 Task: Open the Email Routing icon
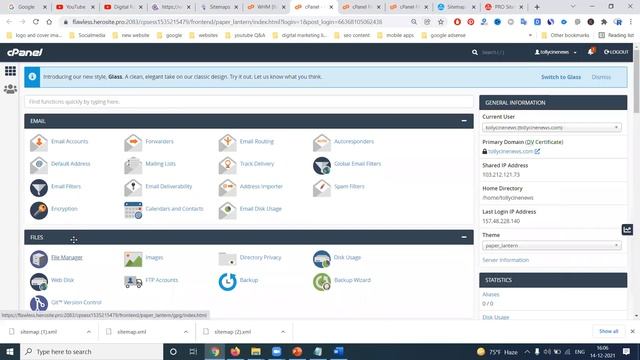click(x=227, y=142)
